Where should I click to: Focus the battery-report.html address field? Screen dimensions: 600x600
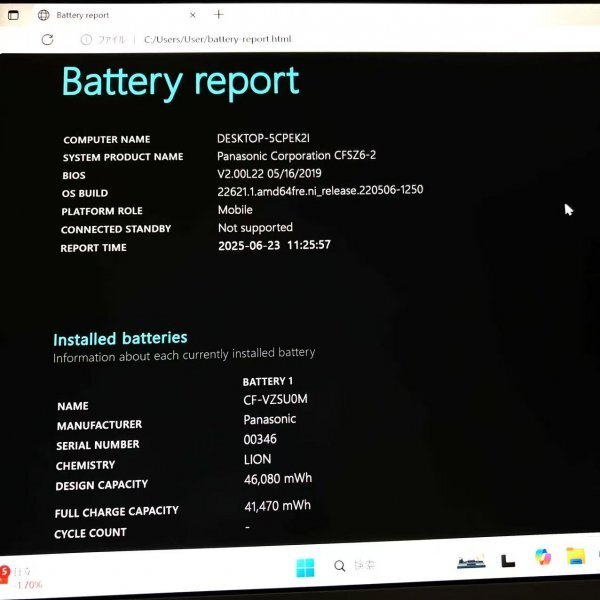pyautogui.click(x=217, y=39)
